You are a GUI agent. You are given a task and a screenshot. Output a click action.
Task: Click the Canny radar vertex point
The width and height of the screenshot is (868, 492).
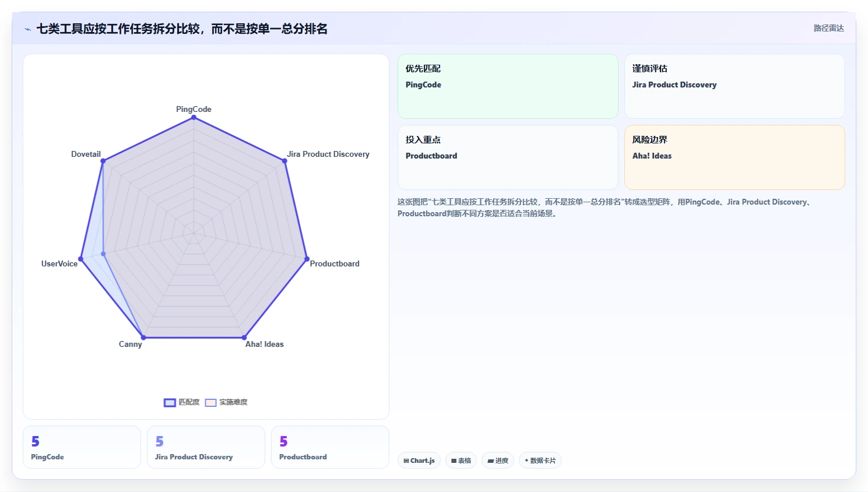[143, 338]
